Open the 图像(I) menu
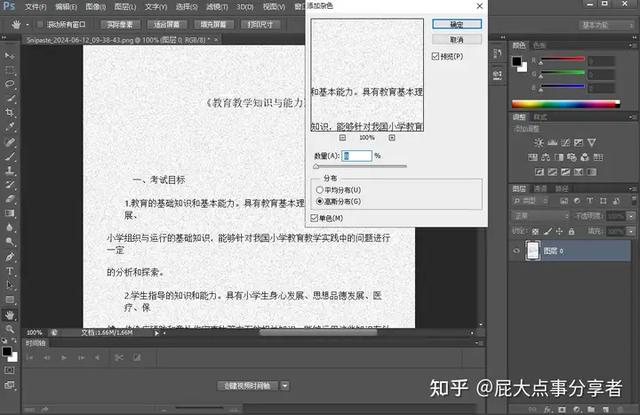The height and width of the screenshot is (415, 640). pos(95,7)
